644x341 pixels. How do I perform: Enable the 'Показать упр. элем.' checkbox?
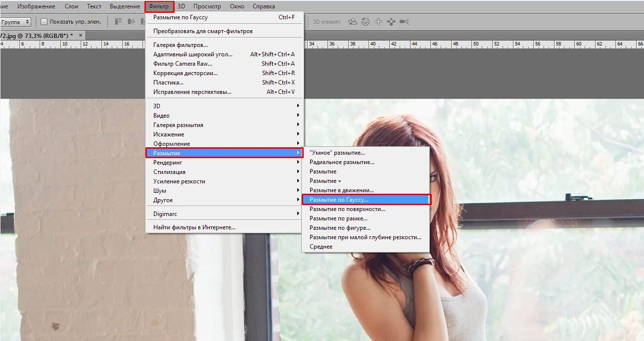pos(44,22)
